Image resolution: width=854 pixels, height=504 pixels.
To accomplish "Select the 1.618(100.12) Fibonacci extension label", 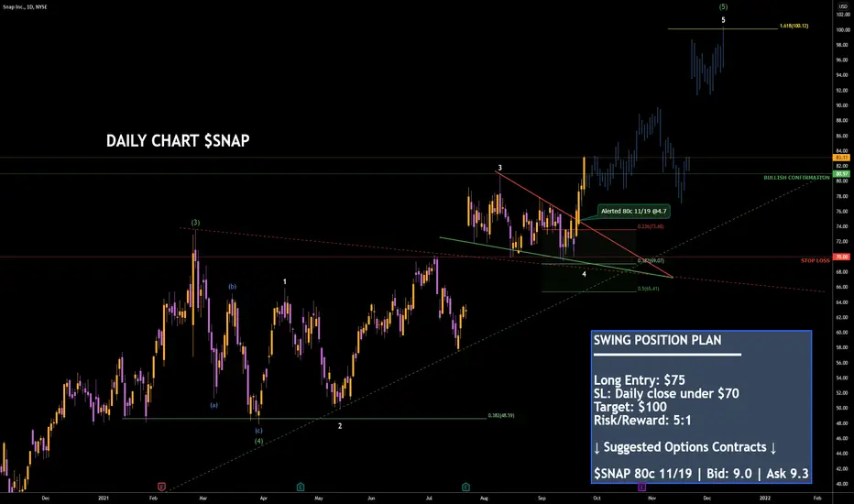I will [x=794, y=26].
